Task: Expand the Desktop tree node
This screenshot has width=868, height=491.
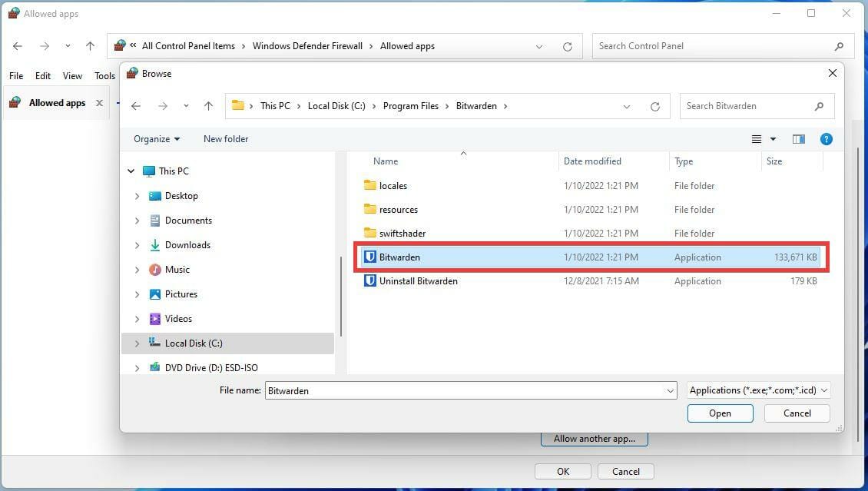Action: point(137,196)
